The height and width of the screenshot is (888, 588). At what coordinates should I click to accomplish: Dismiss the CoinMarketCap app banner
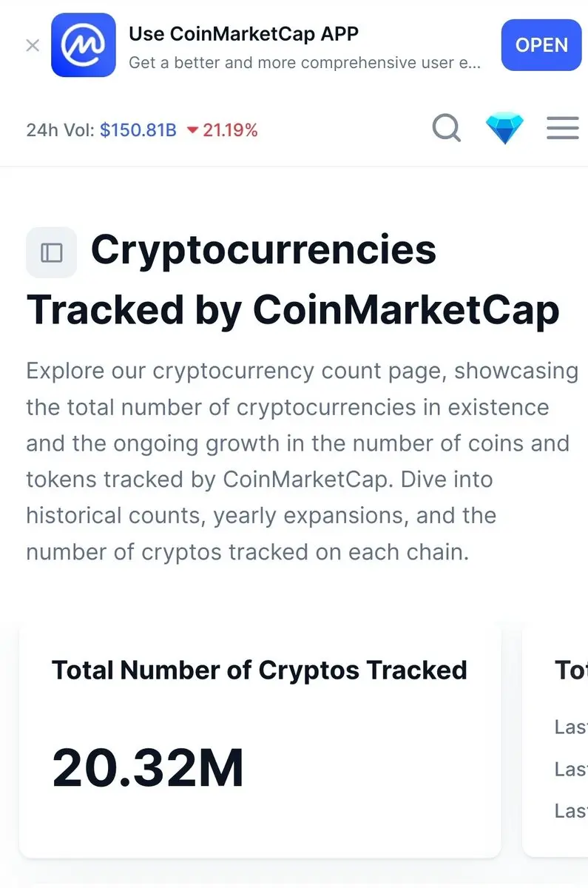click(x=33, y=45)
